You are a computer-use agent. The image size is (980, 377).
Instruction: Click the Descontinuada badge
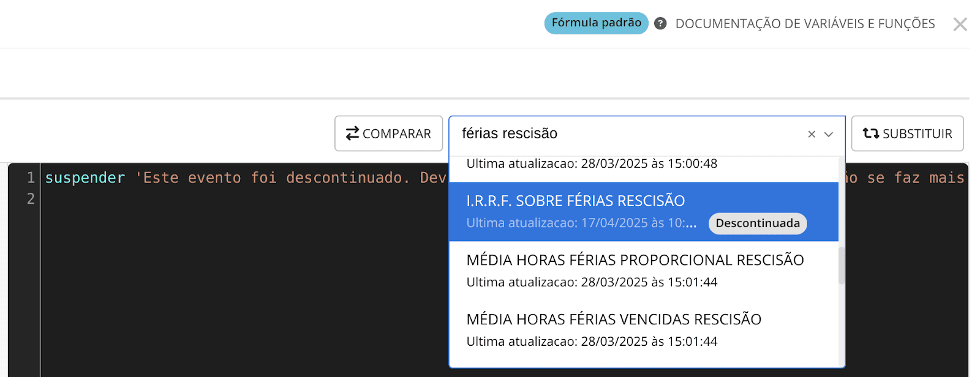[758, 223]
